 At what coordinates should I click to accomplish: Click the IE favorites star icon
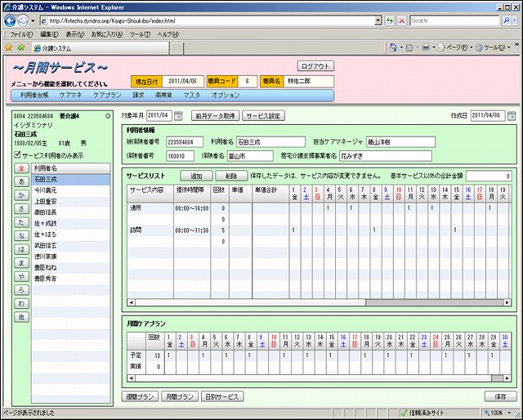click(8, 48)
